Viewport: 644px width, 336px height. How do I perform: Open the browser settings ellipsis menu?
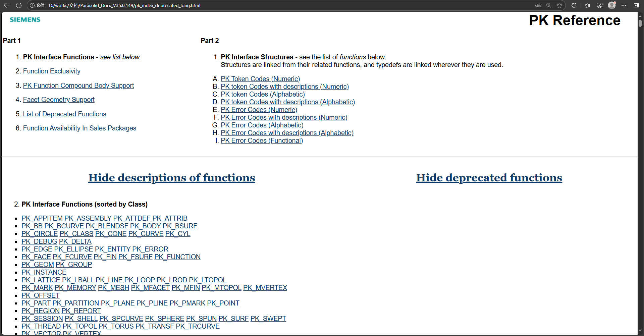(x=624, y=5)
